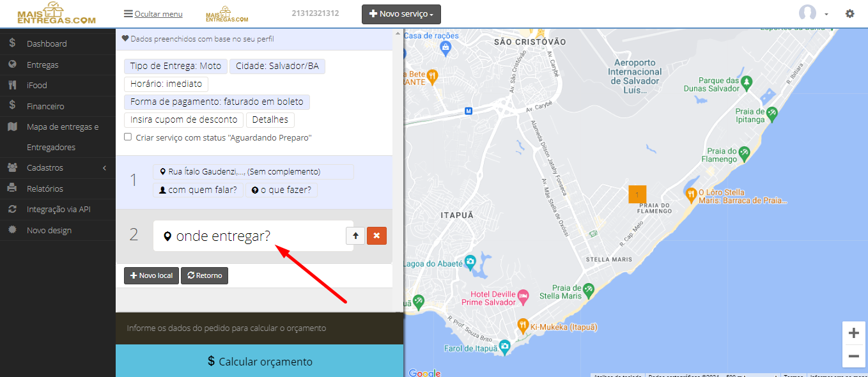Click the Lagoa do Abaeté camera pin
The image size is (868, 377).
[470, 261]
